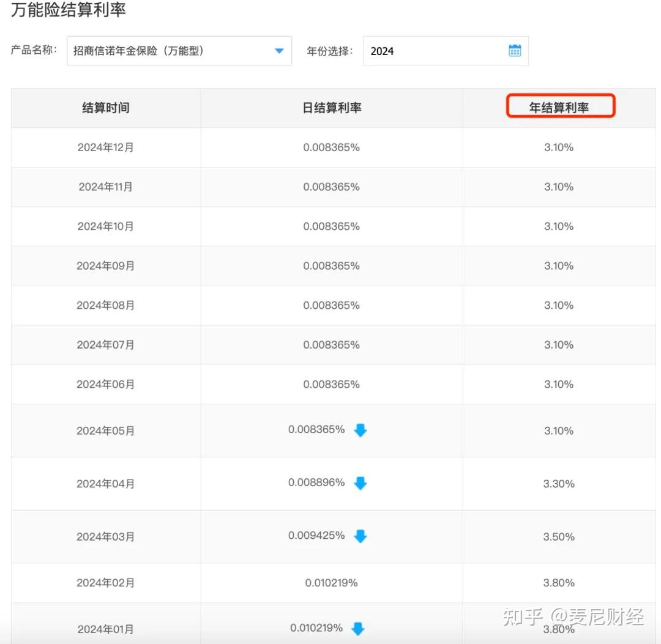661x644 pixels.
Task: Open the 产品名称 product dropdown arrow
Action: click(x=279, y=51)
